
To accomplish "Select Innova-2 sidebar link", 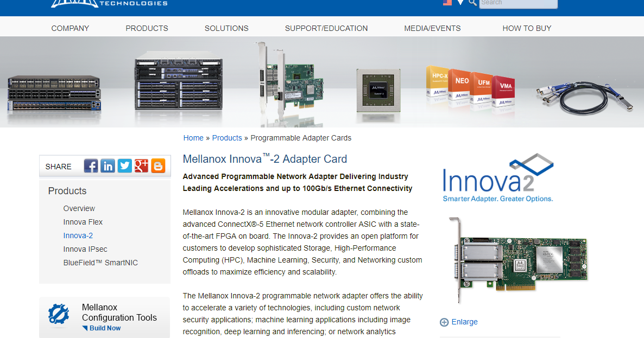I will coord(78,235).
